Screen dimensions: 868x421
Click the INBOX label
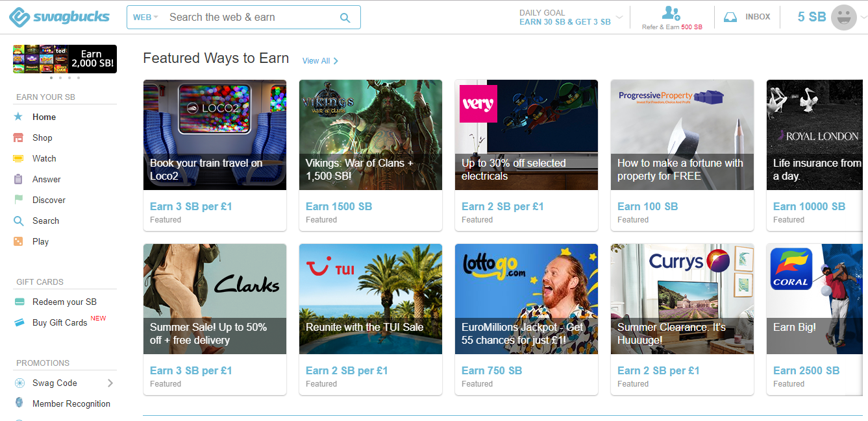758,17
